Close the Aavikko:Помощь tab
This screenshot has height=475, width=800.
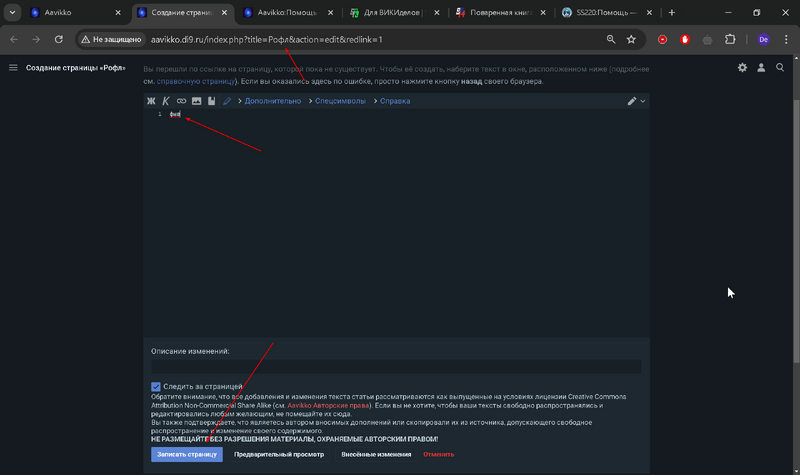tap(331, 12)
